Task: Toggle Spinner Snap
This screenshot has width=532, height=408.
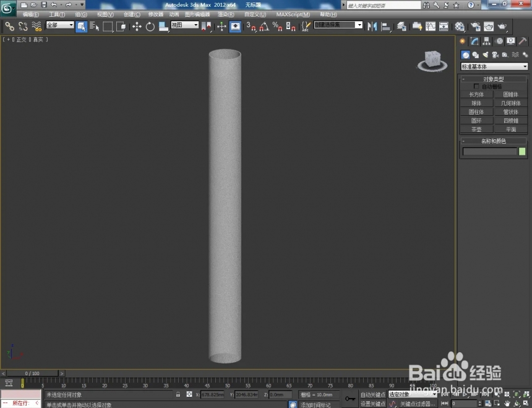Action: (290, 27)
